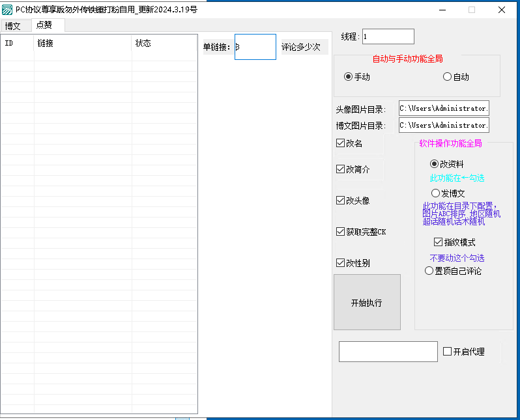Viewport: 520px width, 420px height.
Task: Click the app icon in title bar
Action: pyautogui.click(x=7, y=10)
